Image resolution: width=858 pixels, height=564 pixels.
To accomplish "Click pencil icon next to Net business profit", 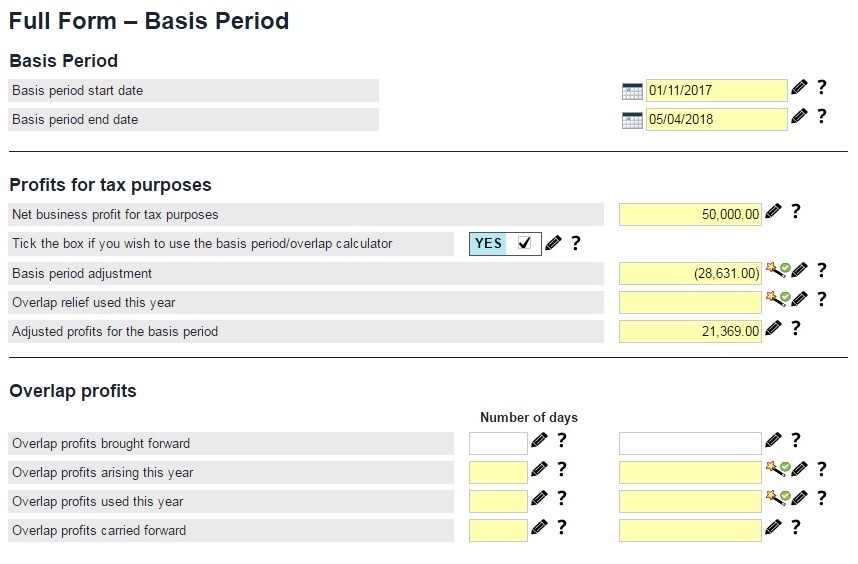I will point(773,212).
